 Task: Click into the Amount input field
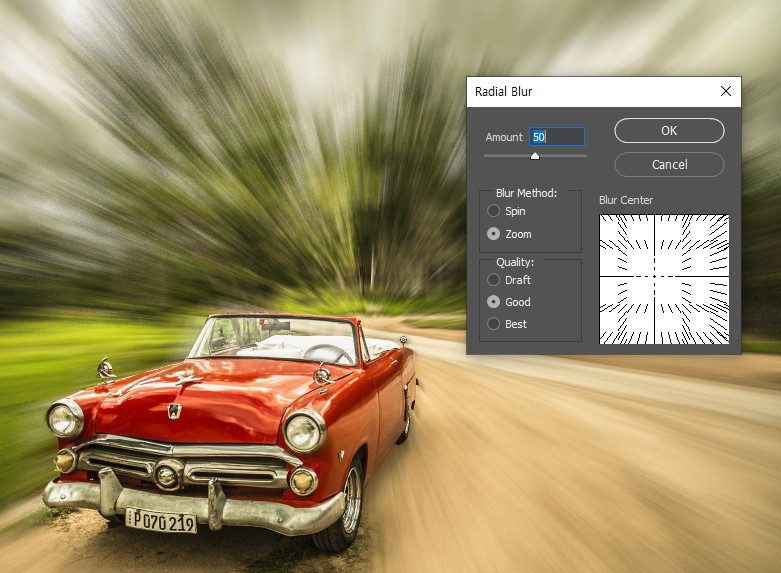(x=556, y=137)
